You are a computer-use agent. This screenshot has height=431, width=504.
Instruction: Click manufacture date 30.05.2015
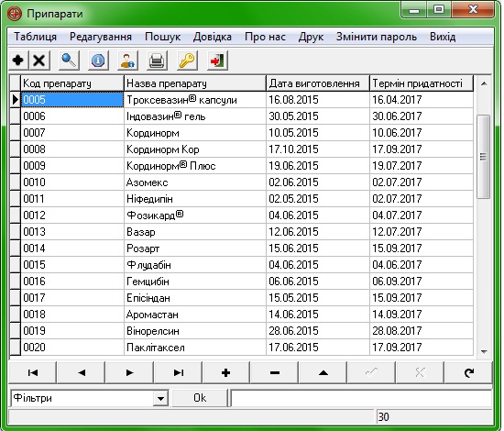point(318,116)
